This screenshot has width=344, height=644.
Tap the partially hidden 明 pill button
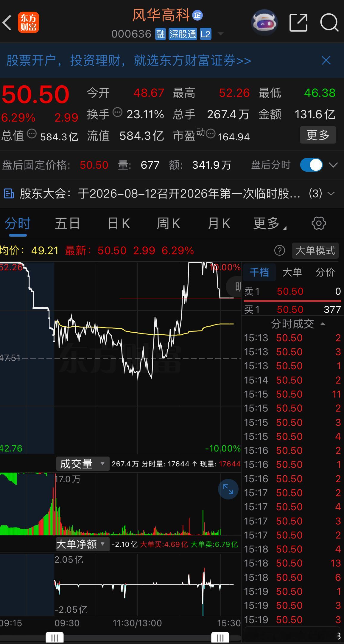click(234, 287)
